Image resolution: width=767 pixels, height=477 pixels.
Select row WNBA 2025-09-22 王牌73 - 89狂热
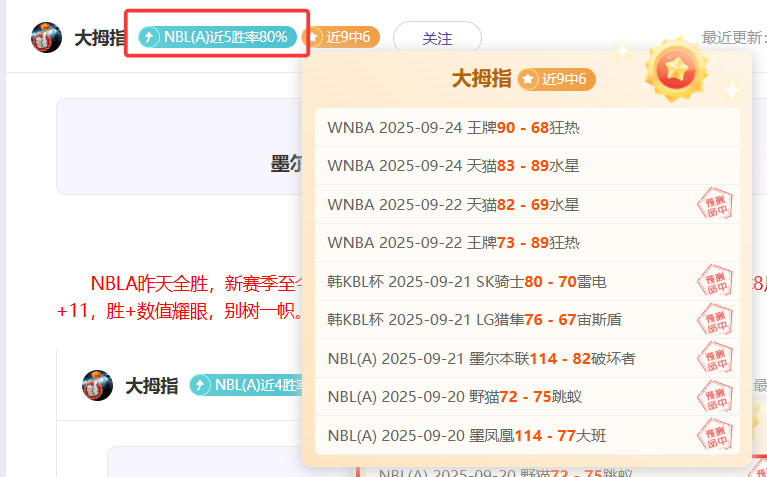pyautogui.click(x=527, y=243)
